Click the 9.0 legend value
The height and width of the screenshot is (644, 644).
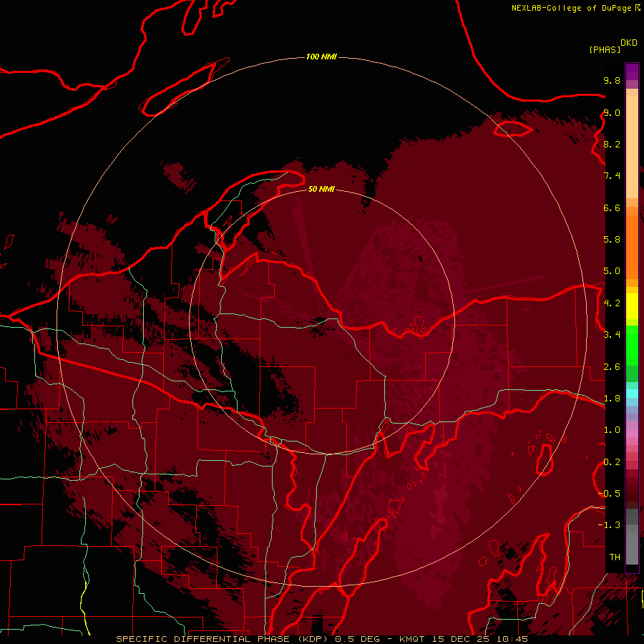[612, 112]
